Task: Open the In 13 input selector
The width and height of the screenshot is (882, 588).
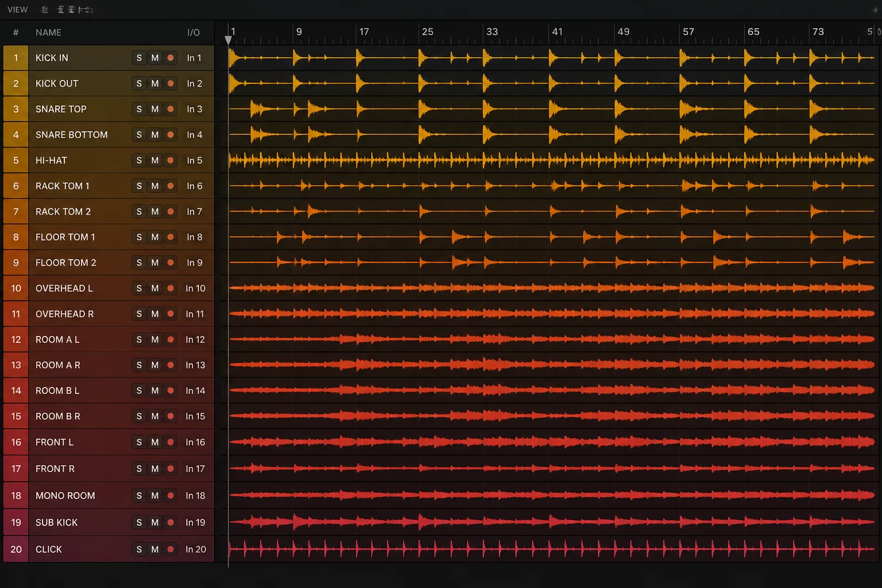Action: coord(195,365)
